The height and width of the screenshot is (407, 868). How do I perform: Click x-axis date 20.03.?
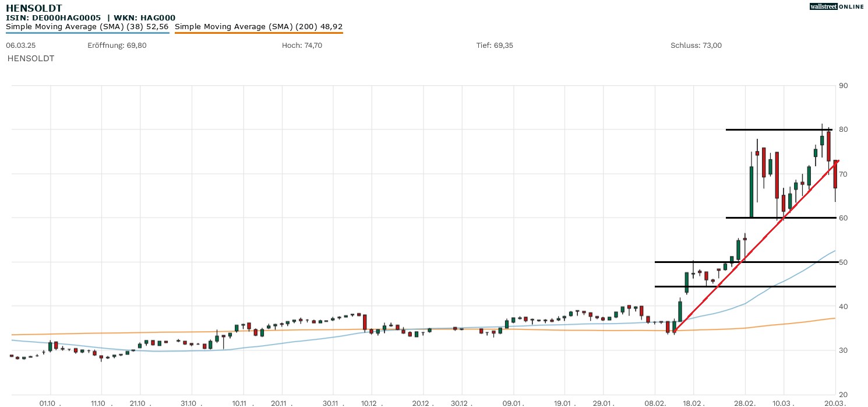[836, 403]
